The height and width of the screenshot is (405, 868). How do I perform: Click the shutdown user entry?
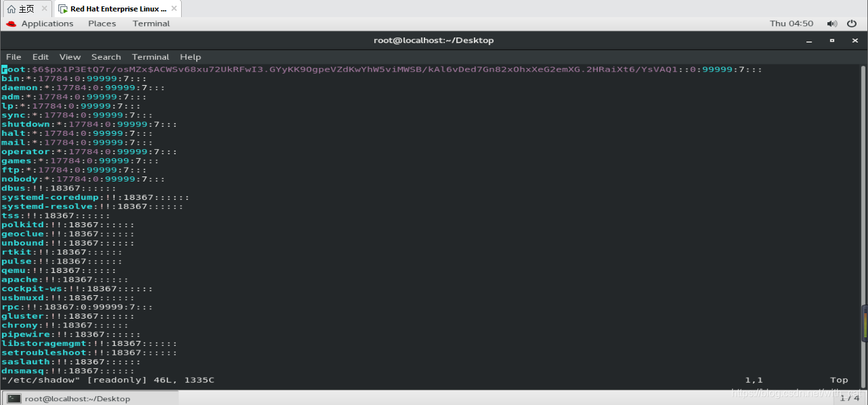click(89, 124)
